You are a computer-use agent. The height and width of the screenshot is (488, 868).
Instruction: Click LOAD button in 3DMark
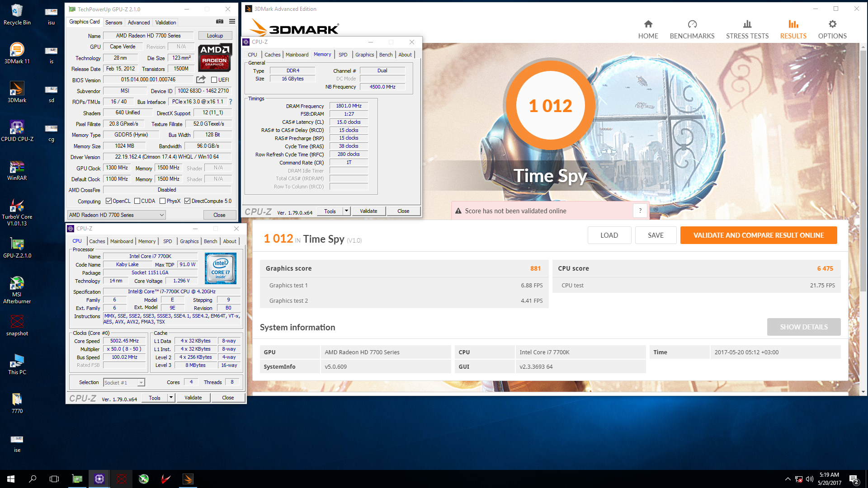609,235
